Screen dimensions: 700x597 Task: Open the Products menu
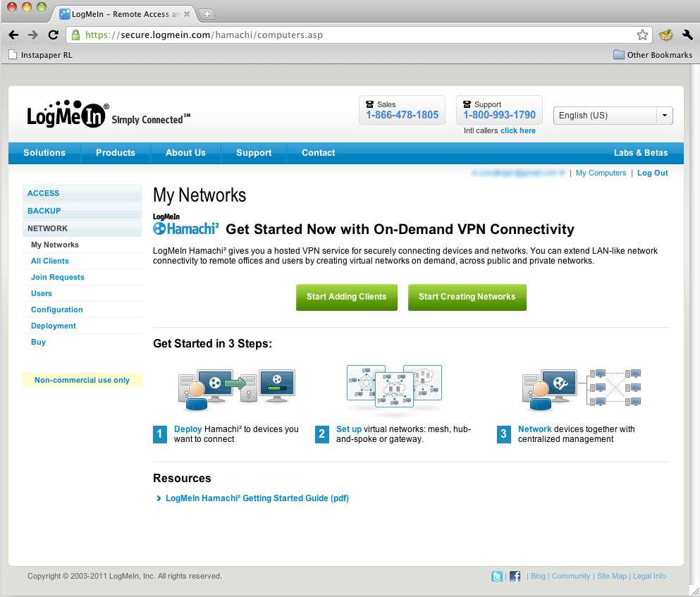(116, 153)
